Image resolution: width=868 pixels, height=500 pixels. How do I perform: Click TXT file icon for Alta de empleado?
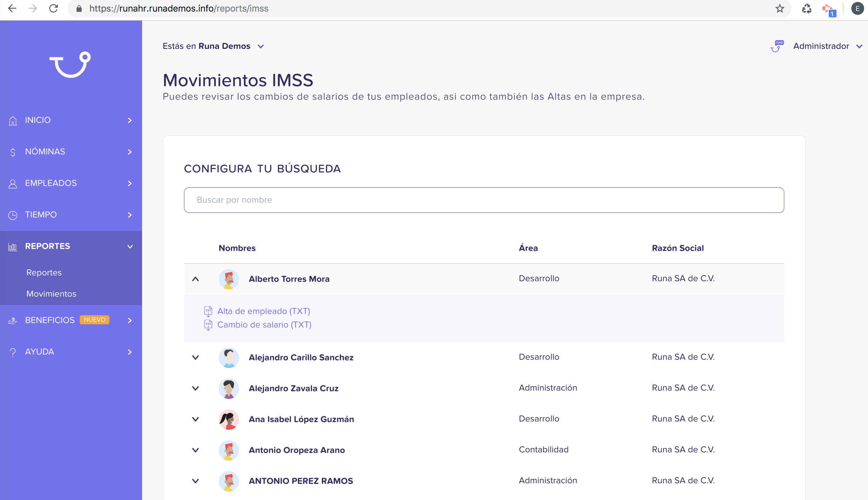(208, 311)
